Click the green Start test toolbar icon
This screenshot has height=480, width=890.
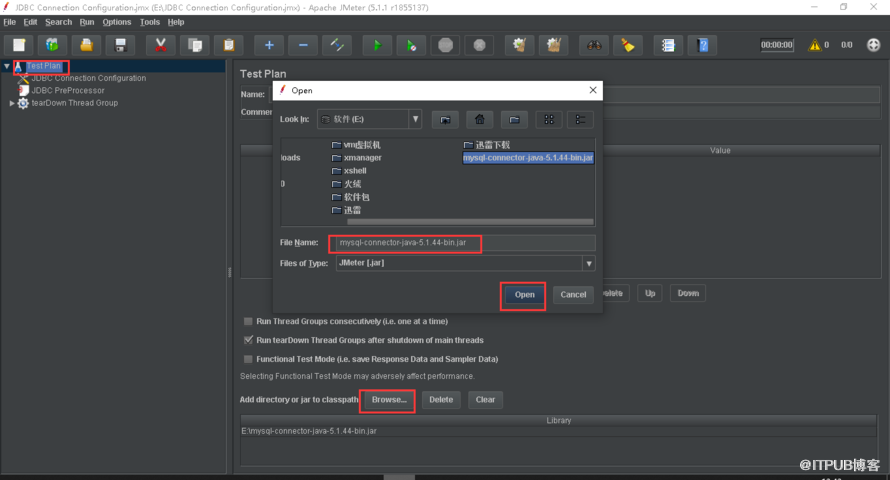click(376, 45)
